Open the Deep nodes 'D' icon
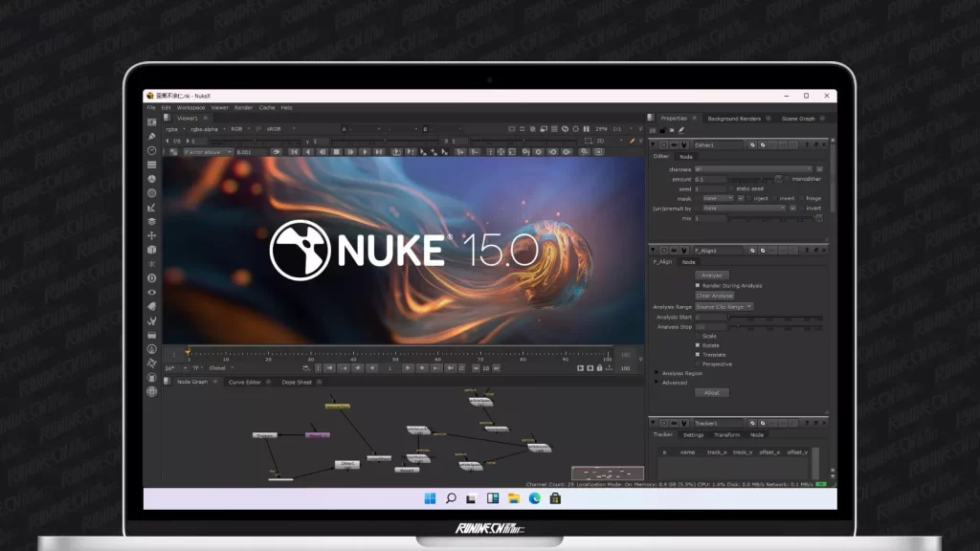 pyautogui.click(x=151, y=277)
